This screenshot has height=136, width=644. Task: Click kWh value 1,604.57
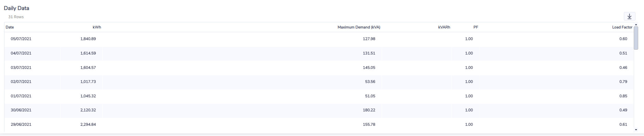point(88,67)
